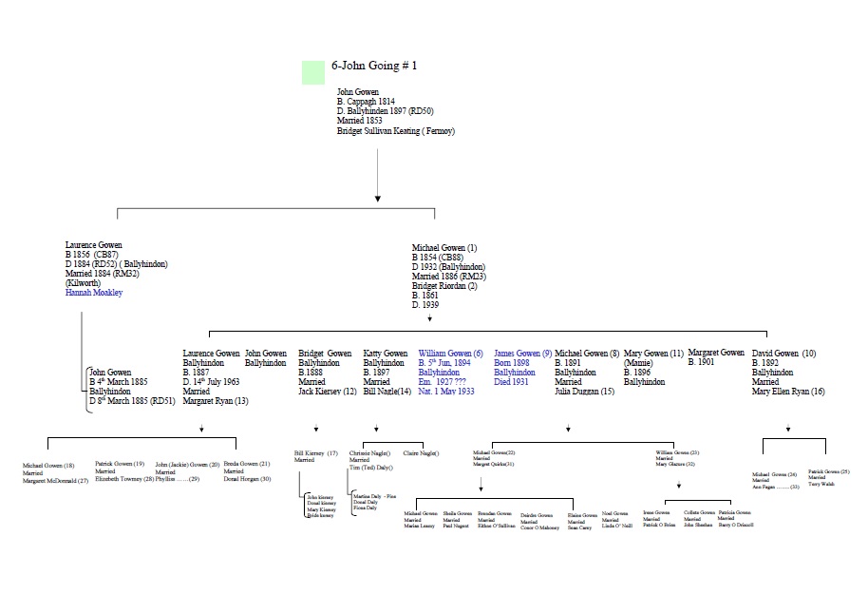Click the blue line "B. 5th Jun, 1894"
Screen dimensions: 868x613
[443, 363]
